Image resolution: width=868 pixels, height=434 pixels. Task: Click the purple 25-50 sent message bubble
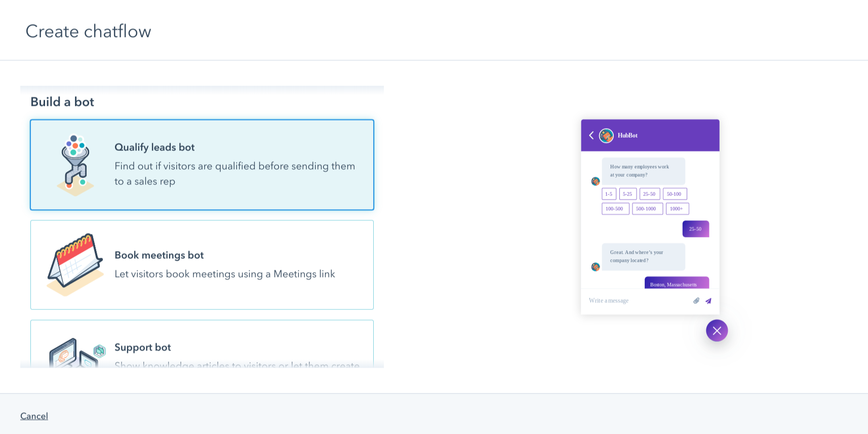pyautogui.click(x=695, y=229)
